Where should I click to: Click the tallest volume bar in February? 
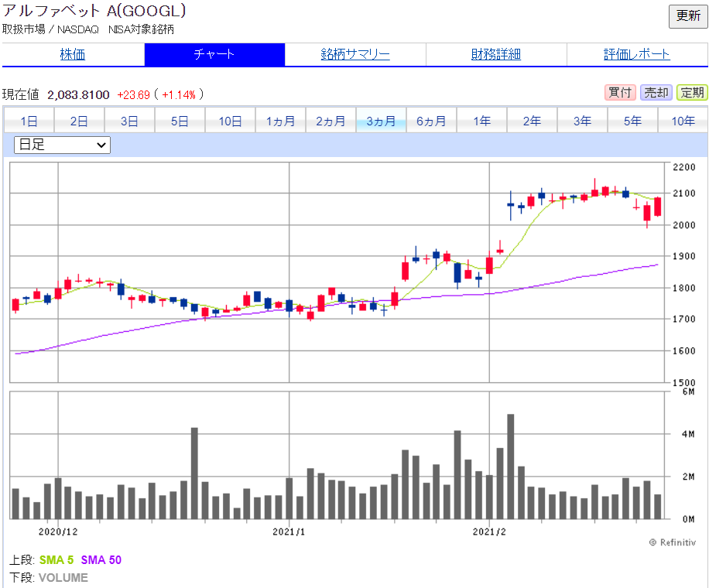point(511,467)
